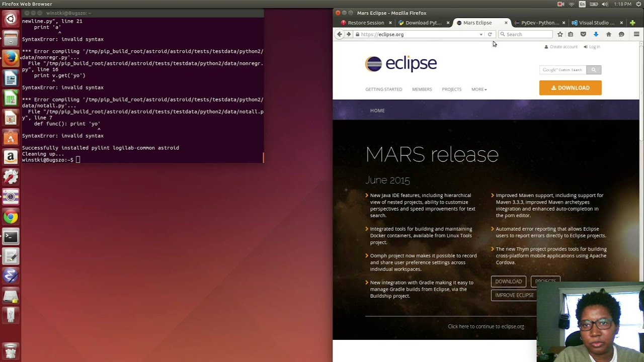Open the Amazon launcher icon
644x362 pixels.
(11, 157)
